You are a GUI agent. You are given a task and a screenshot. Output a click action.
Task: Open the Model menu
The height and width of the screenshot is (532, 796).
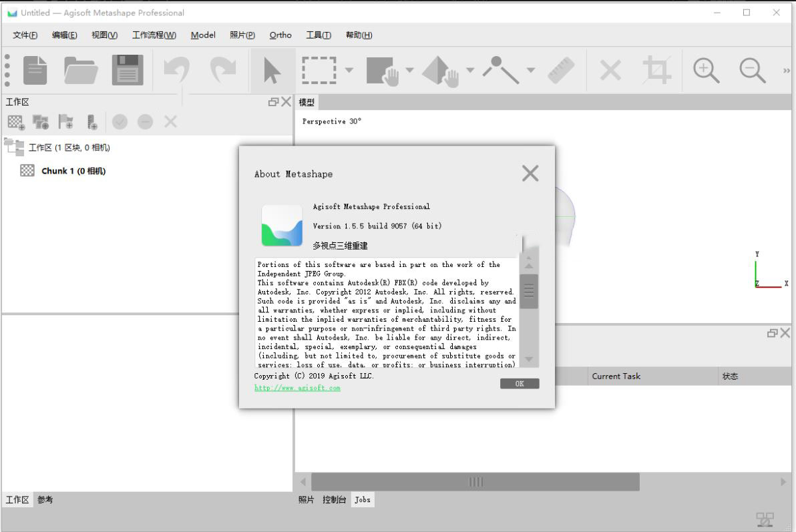(x=203, y=35)
